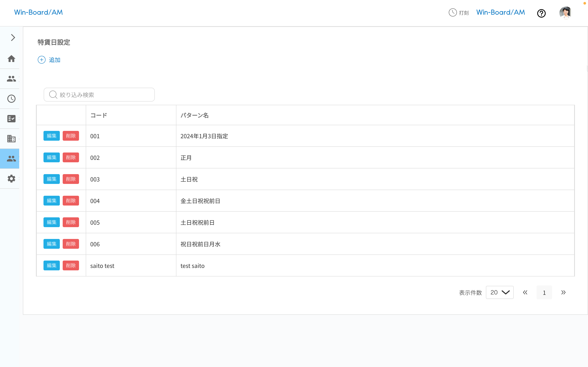Open the clock icon sidebar menu
588x367 pixels.
pyautogui.click(x=11, y=99)
